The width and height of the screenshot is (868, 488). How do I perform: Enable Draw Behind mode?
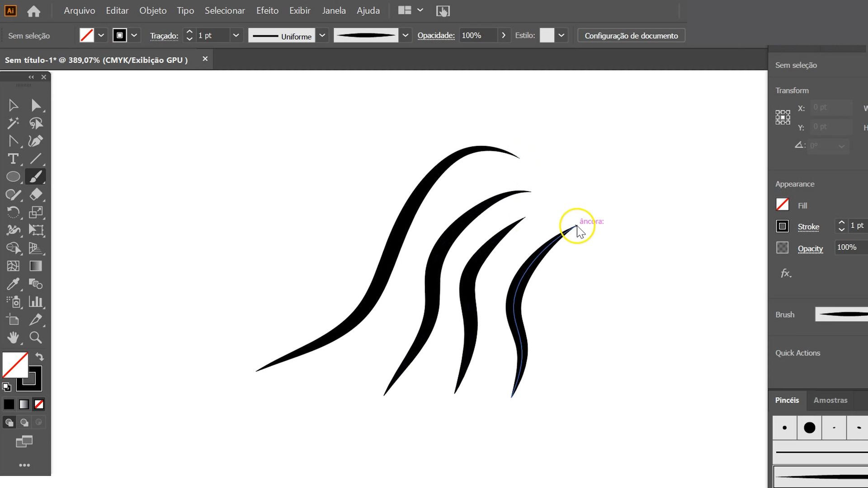coord(24,422)
